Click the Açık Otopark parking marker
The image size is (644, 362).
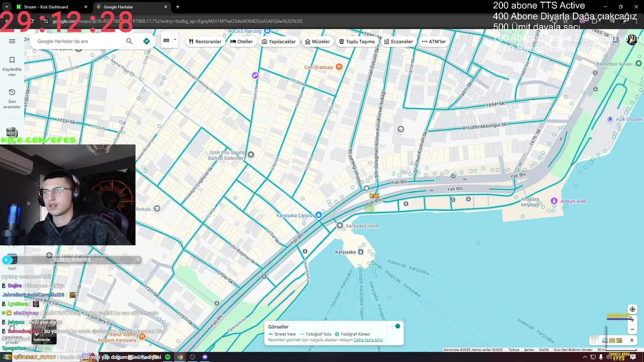[610, 119]
